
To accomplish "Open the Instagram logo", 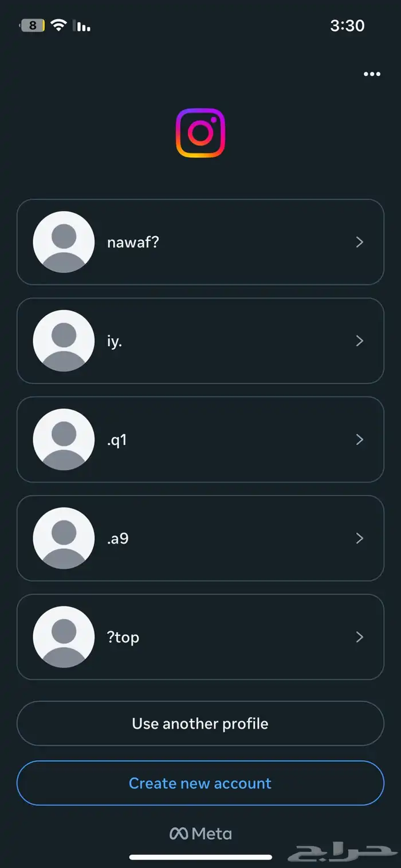I will click(x=200, y=132).
